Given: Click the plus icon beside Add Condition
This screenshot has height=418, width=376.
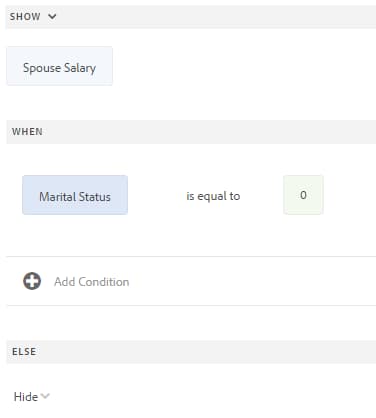Looking at the screenshot, I should 32,281.
